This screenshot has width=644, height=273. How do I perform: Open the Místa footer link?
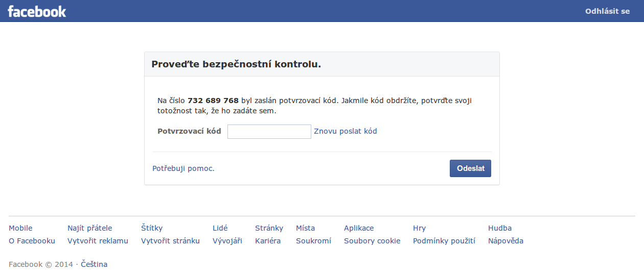305,228
